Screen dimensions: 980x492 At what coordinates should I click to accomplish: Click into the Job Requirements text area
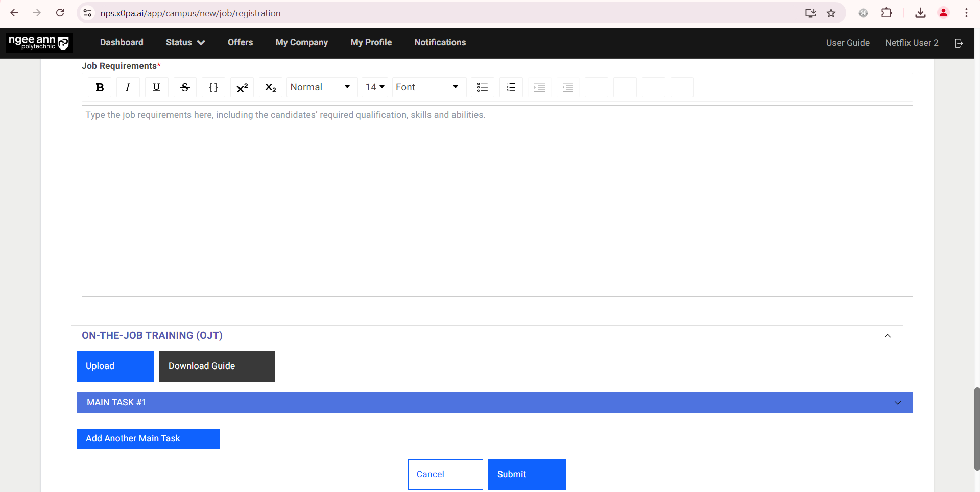497,201
